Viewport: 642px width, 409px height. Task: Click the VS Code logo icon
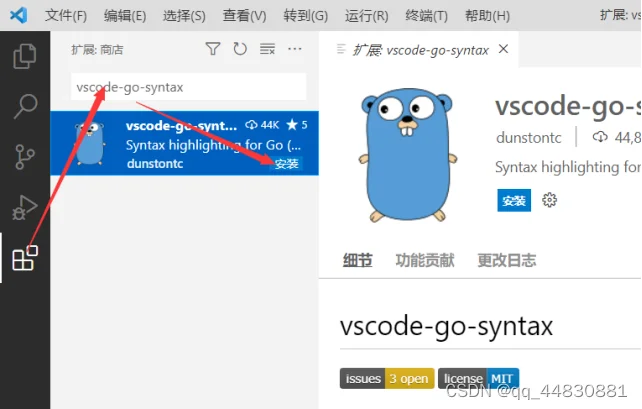tap(19, 16)
